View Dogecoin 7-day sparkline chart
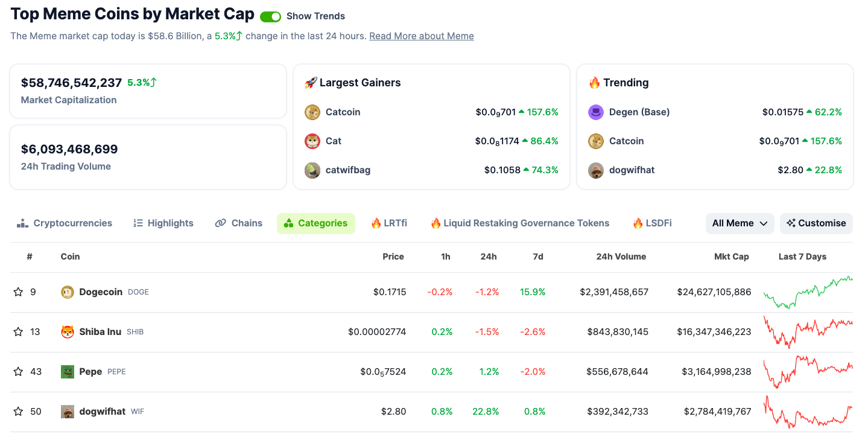868x434 pixels. point(808,292)
